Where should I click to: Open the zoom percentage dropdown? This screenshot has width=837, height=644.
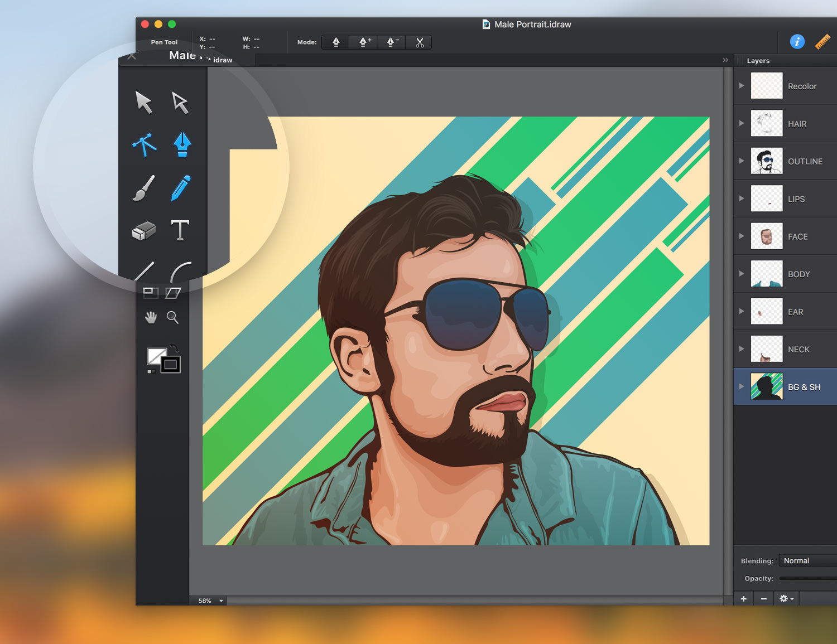(x=221, y=601)
